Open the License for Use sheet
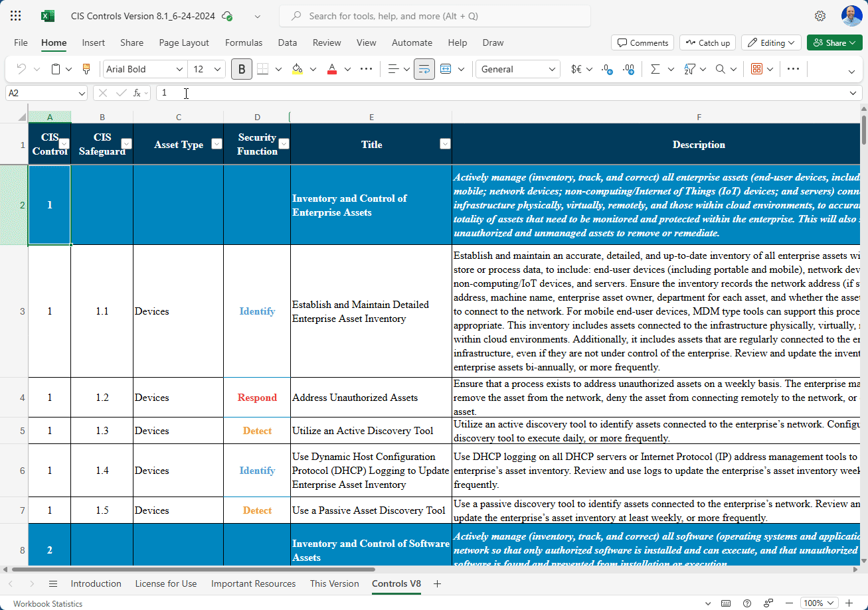Viewport: 868px width, 610px height. 166,584
